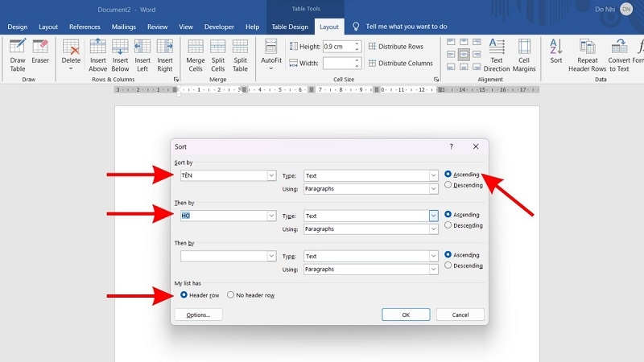Screen dimensions: 644x362
Task: Open the Text Direction tool
Action: tap(497, 54)
